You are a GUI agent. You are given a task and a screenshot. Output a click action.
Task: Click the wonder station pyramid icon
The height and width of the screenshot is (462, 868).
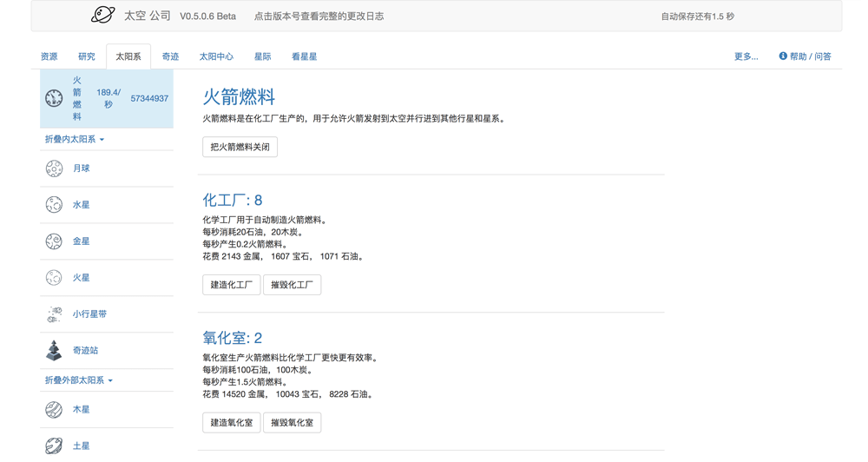pos(54,351)
